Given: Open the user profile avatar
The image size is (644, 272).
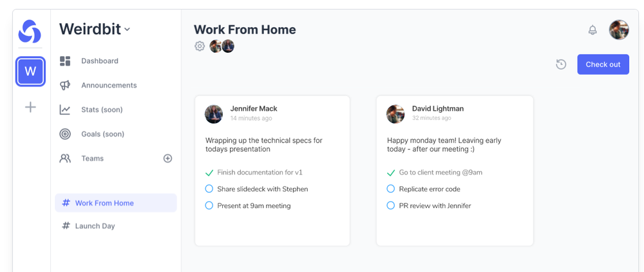Looking at the screenshot, I should 618,30.
